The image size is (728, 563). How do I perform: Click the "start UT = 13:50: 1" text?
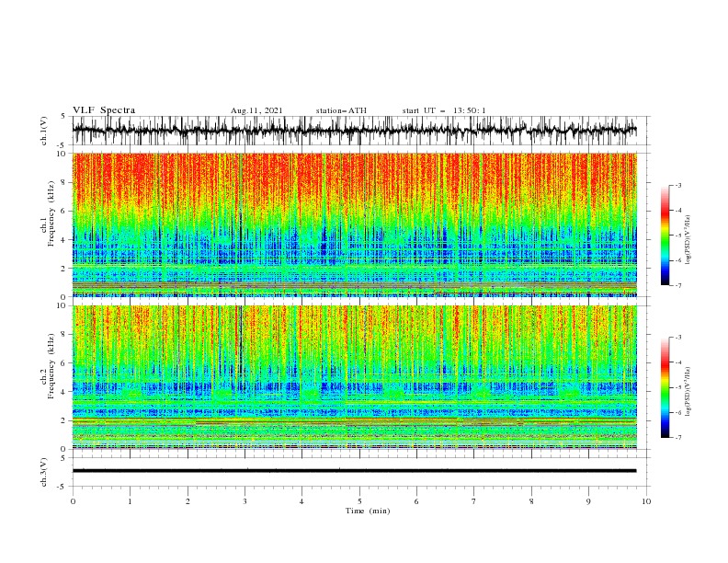[444, 110]
